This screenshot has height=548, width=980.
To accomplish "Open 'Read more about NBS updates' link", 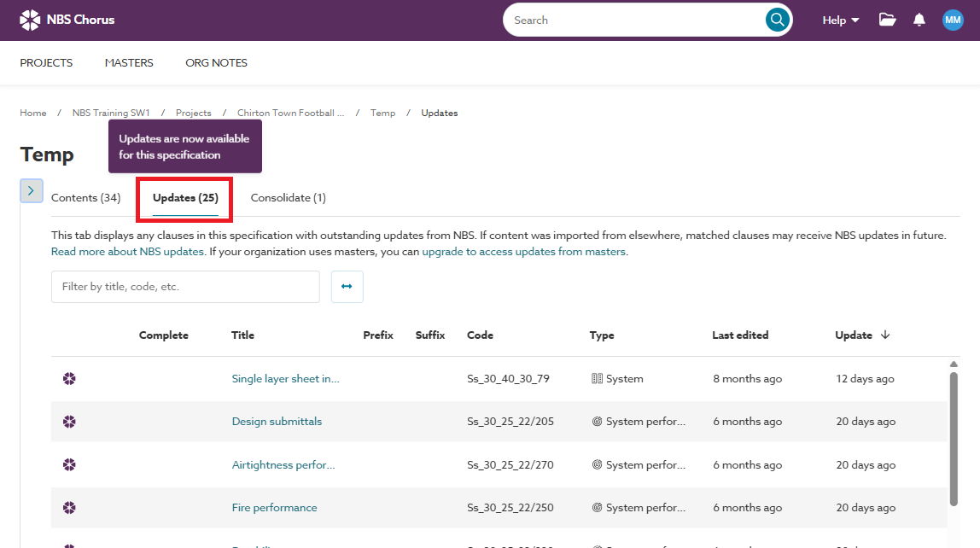I will [127, 252].
